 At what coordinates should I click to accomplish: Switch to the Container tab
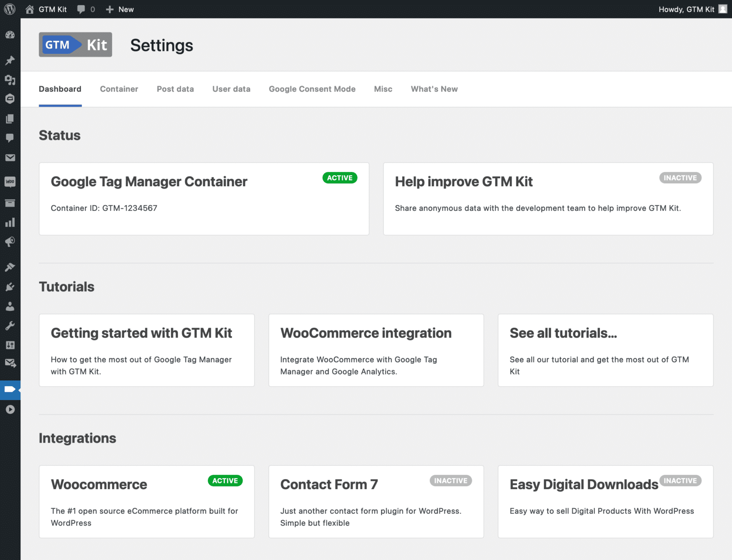point(119,89)
